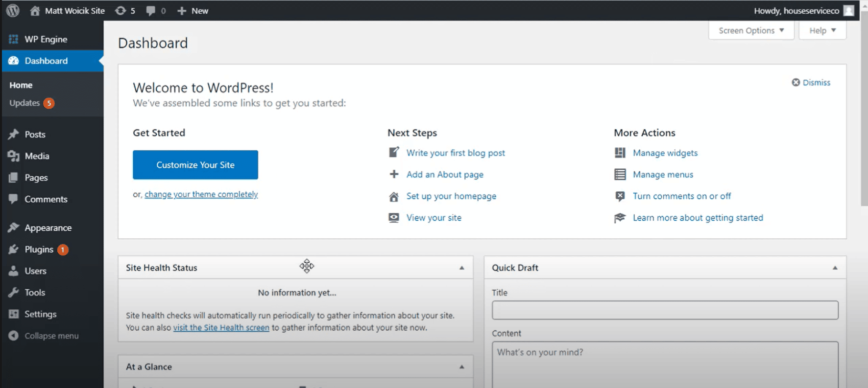868x388 pixels.
Task: Click the home icon beside Matt Woicik Site
Action: pos(35,10)
